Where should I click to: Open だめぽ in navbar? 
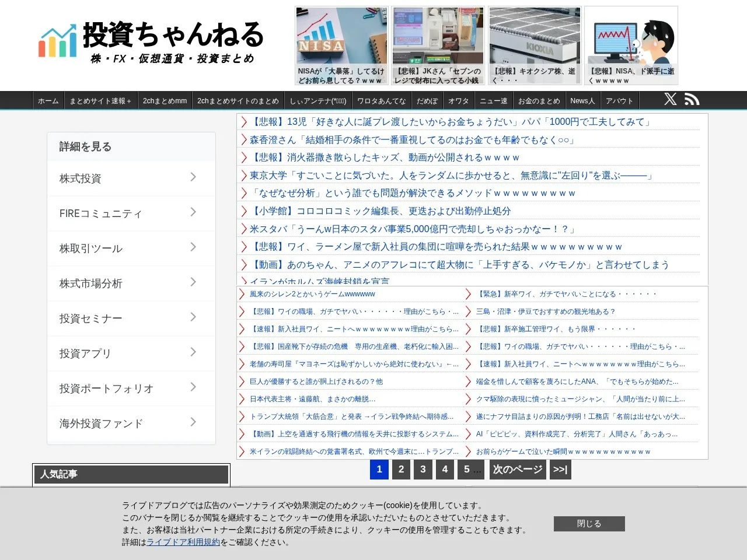[x=427, y=101]
